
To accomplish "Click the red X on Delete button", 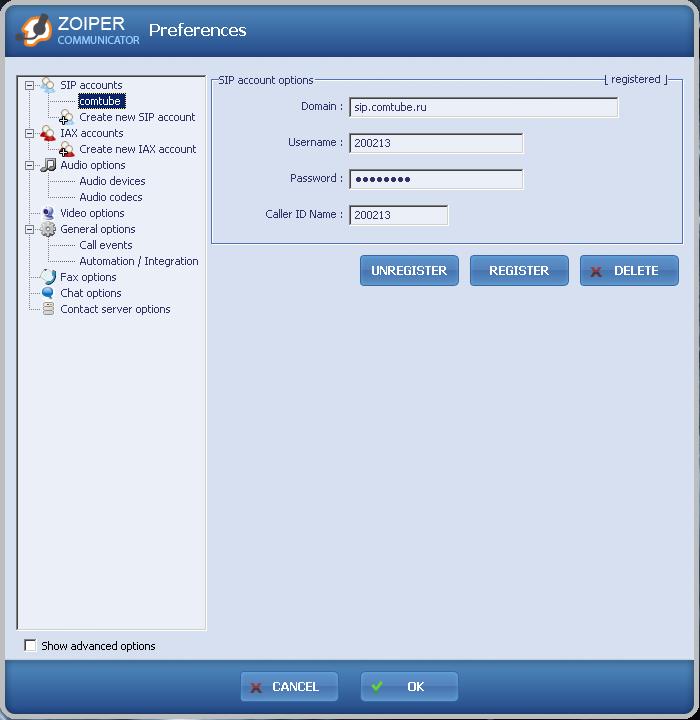I will 596,271.
